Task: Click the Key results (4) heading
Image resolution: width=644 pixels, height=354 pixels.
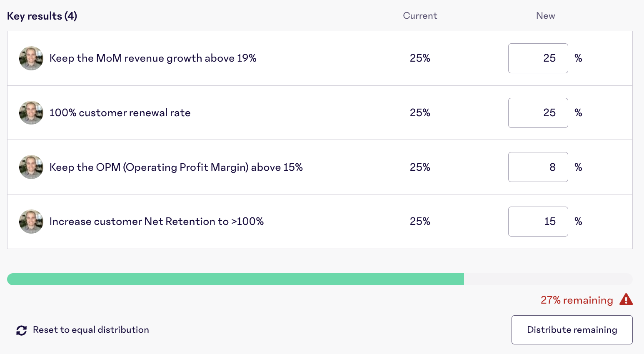Action: coord(42,16)
